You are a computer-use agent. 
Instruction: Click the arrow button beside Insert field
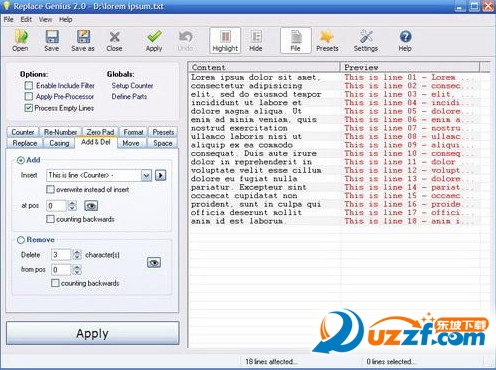[161, 175]
